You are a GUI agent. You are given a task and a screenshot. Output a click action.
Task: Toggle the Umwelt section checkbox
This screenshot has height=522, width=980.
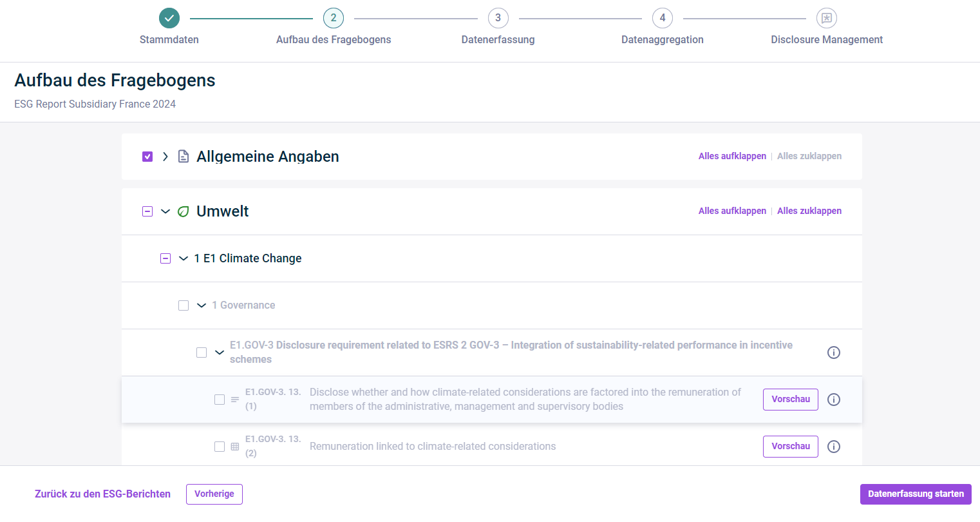pyautogui.click(x=147, y=211)
